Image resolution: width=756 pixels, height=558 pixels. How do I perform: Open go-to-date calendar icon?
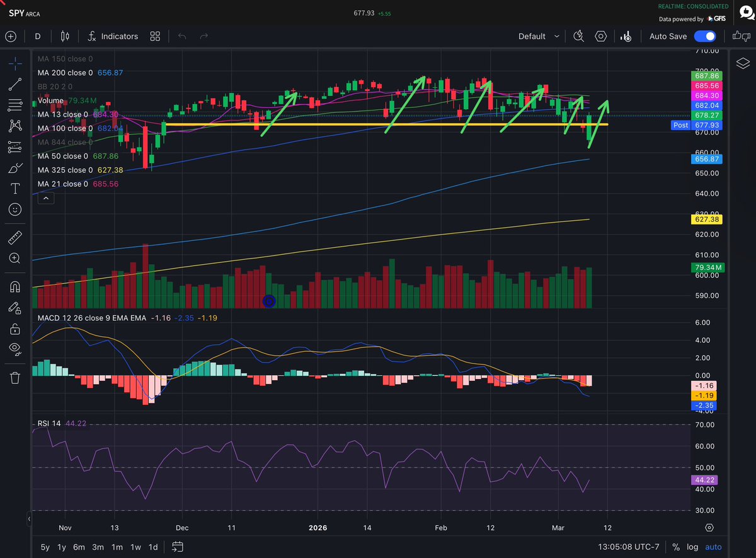point(178,546)
